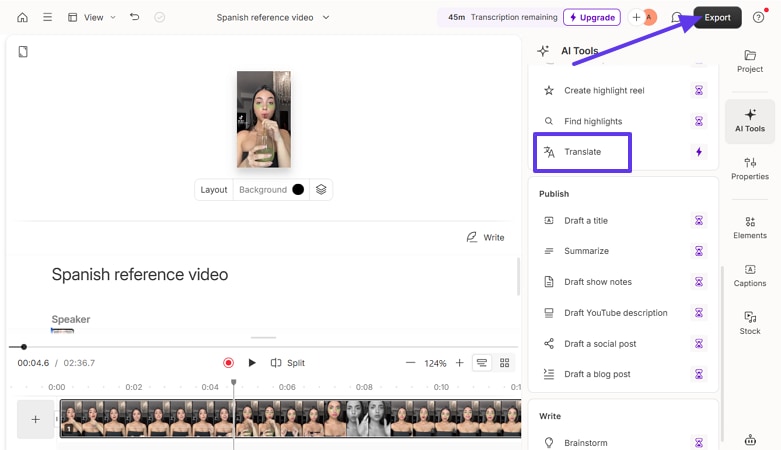The image size is (781, 450).
Task: Zoom in the timeline with plus
Action: coord(459,363)
